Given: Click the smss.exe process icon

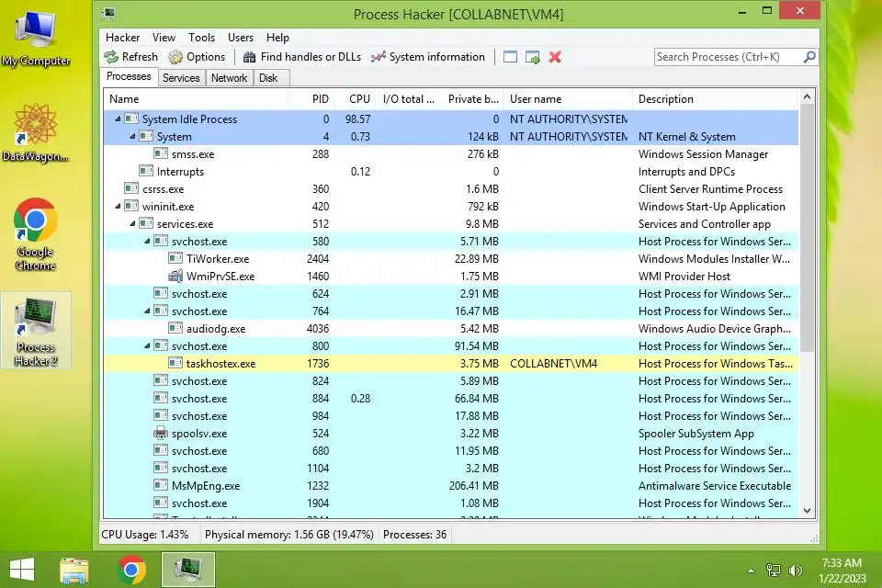Looking at the screenshot, I should coord(161,154).
